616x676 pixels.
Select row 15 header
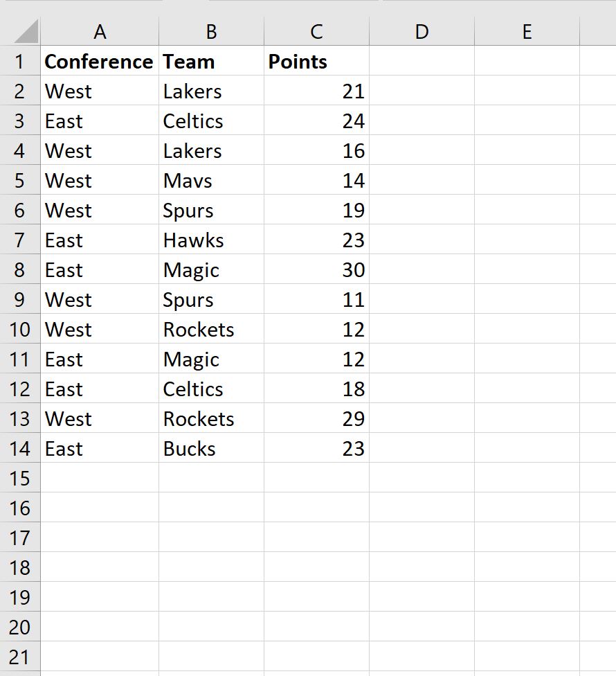point(19,479)
